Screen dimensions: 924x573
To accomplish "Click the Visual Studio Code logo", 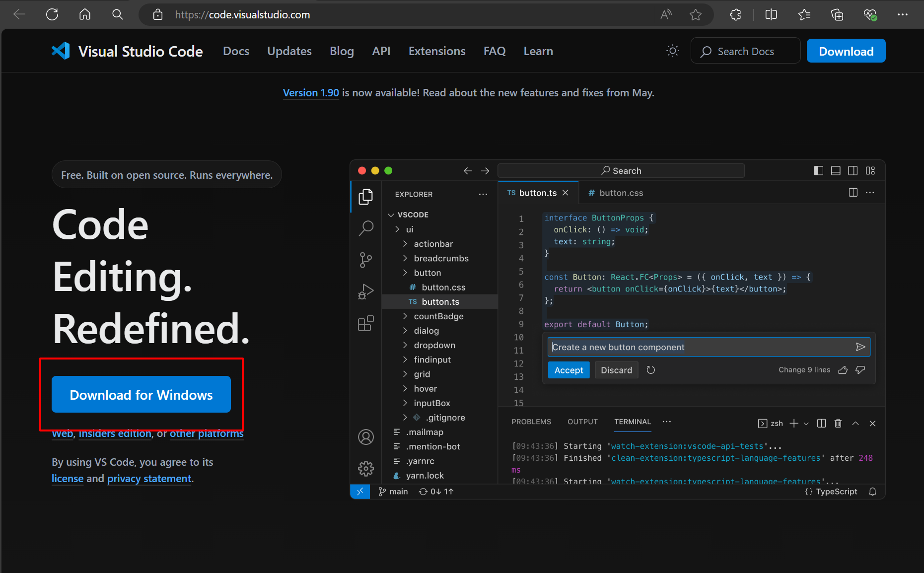I will (x=61, y=51).
